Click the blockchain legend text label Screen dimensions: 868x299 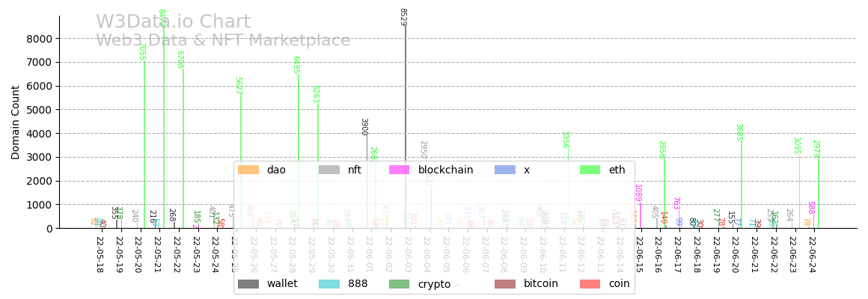point(445,170)
